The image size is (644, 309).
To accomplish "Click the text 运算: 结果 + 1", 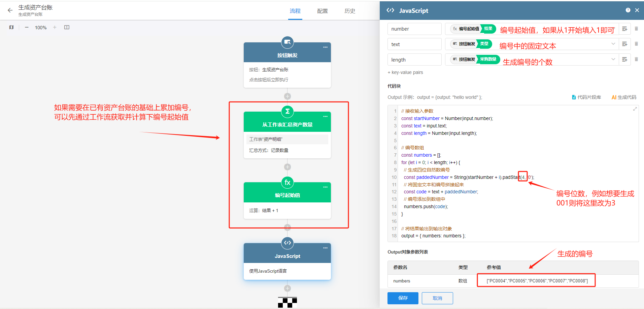I will pos(264,210).
